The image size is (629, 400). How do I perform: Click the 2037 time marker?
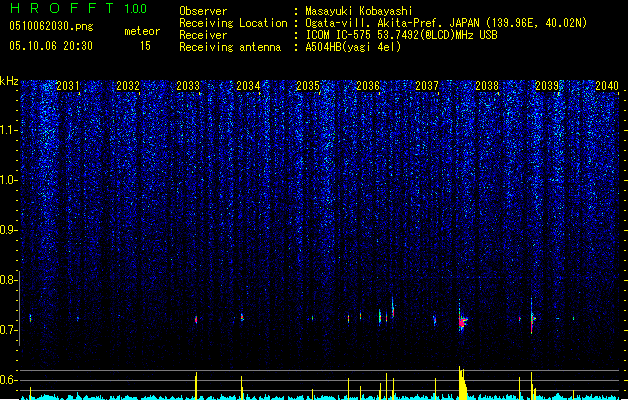coord(427,86)
